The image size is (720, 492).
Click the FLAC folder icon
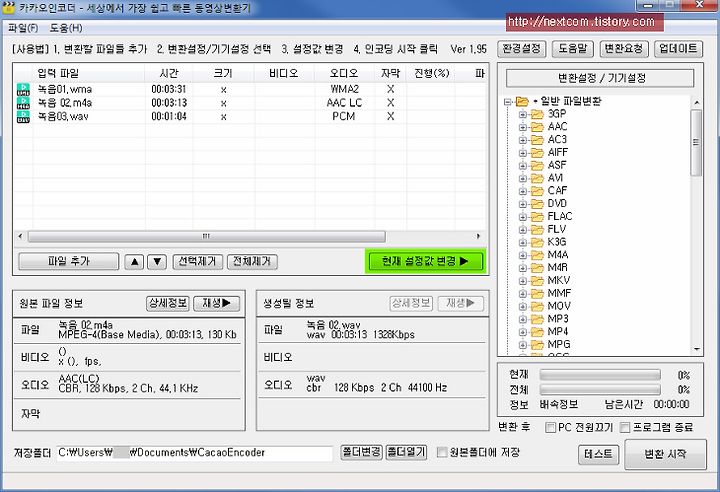pos(537,216)
